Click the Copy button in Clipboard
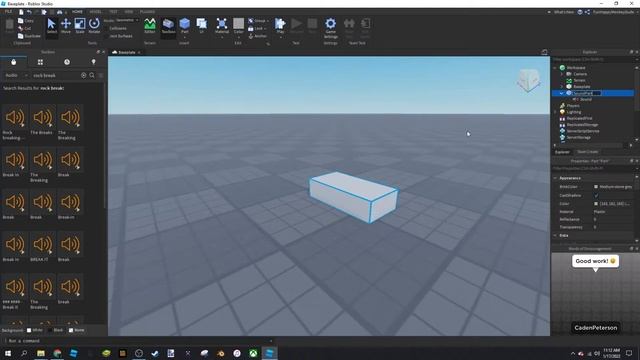 (26, 20)
